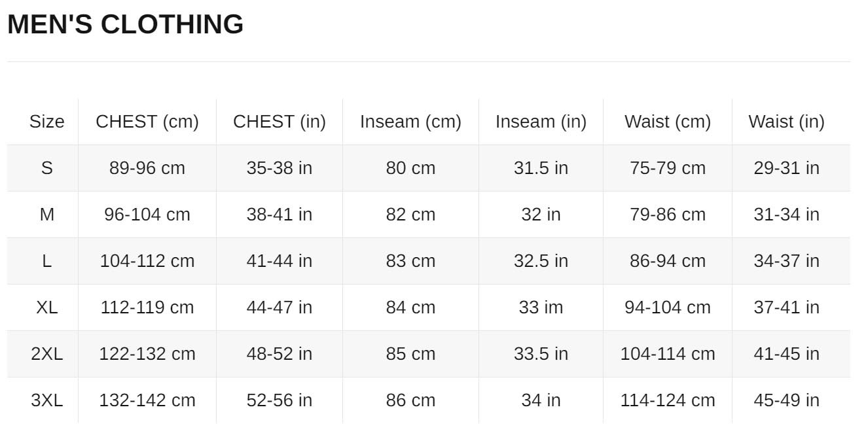Viewport: 868px width, 437px height.
Task: Select the 2XL size row label
Action: [47, 354]
